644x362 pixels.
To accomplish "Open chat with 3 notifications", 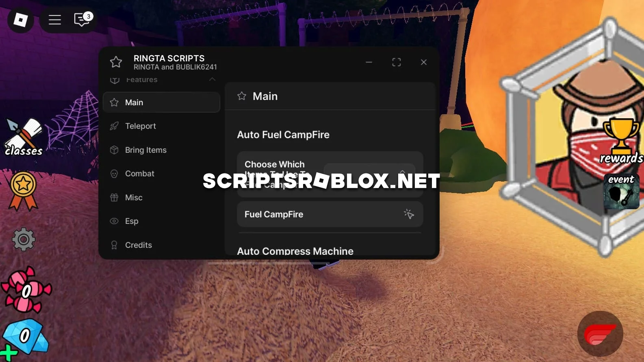I will tap(82, 19).
